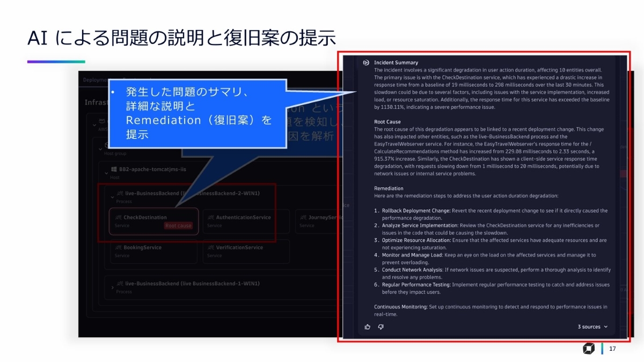Click the Remediation heading text
644x362 pixels.
pos(389,188)
